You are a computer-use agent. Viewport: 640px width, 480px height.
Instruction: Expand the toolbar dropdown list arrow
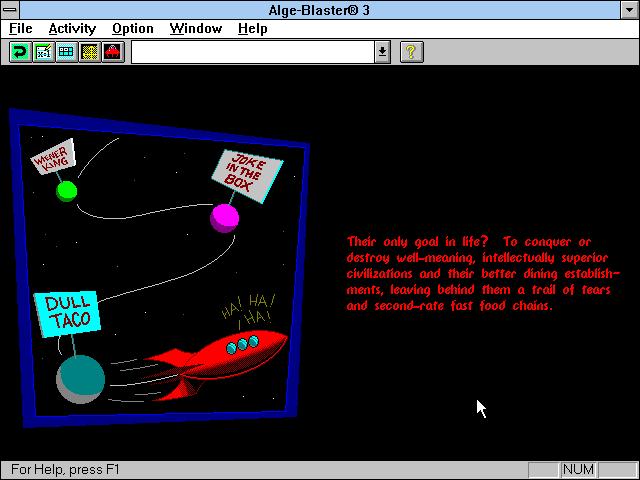[382, 52]
